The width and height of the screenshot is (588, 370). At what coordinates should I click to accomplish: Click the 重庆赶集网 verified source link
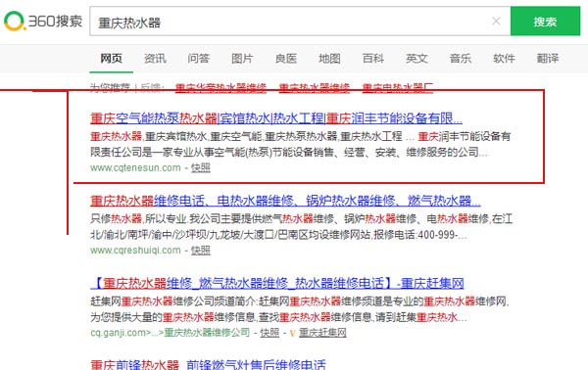pos(322,333)
